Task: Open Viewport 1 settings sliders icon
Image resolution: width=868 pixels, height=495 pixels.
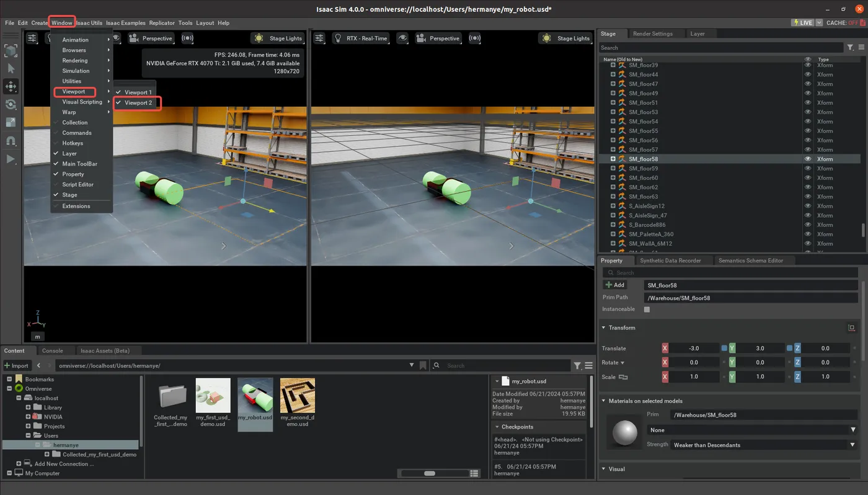Action: 32,38
